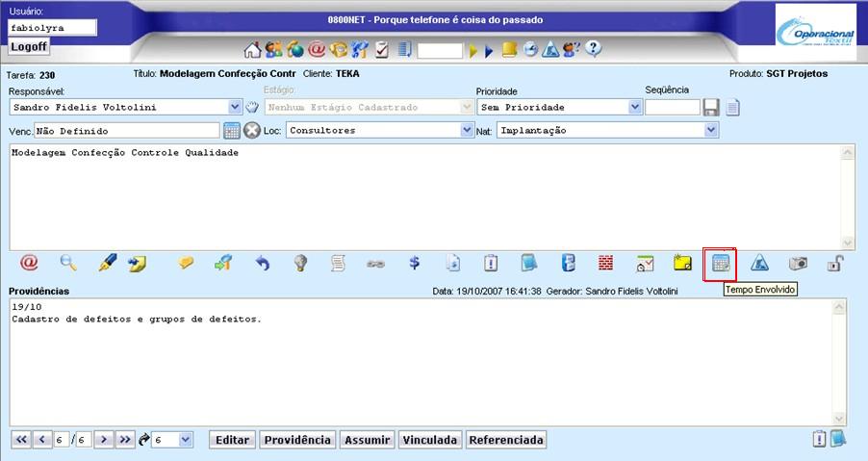
Task: Expand the Responsável dropdown
Action: click(236, 107)
